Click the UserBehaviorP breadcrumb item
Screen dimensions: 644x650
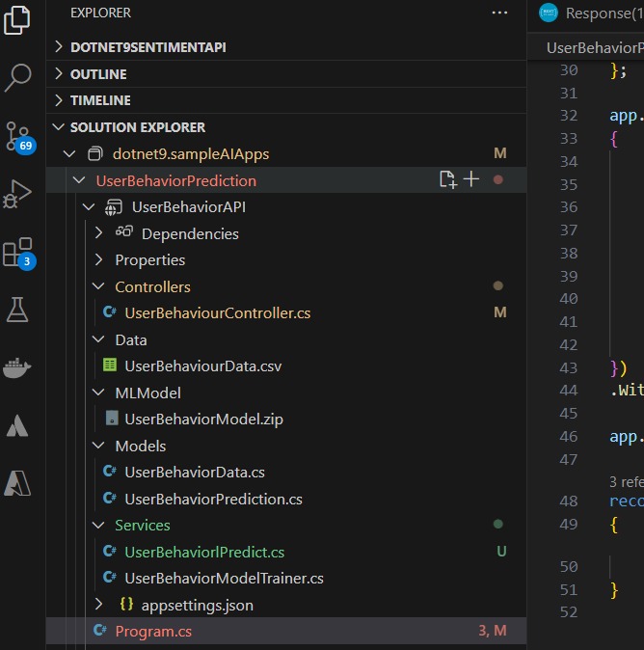pos(595,47)
